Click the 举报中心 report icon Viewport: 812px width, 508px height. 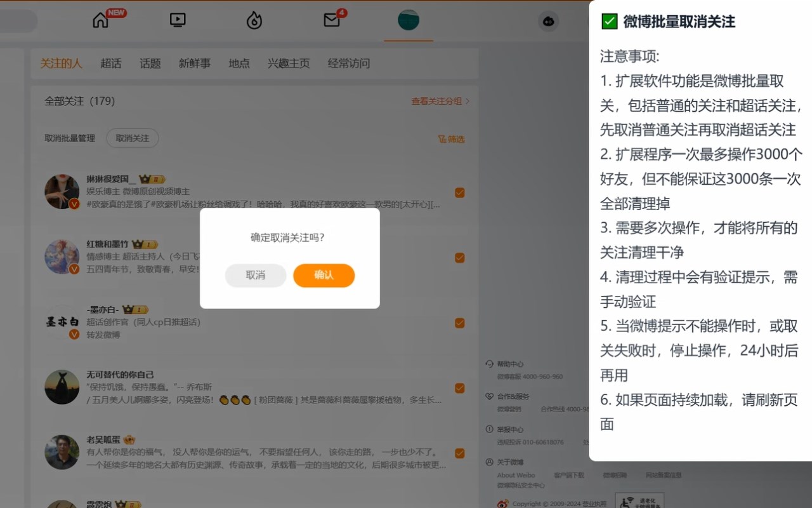489,429
